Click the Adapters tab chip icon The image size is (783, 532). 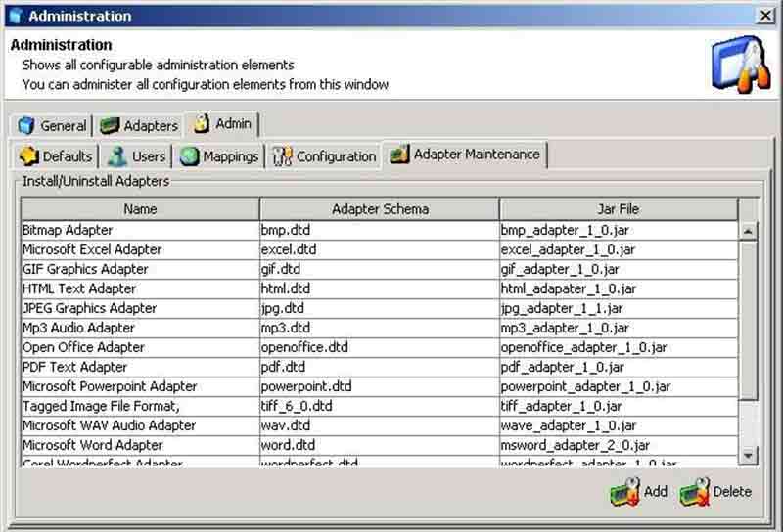click(110, 126)
